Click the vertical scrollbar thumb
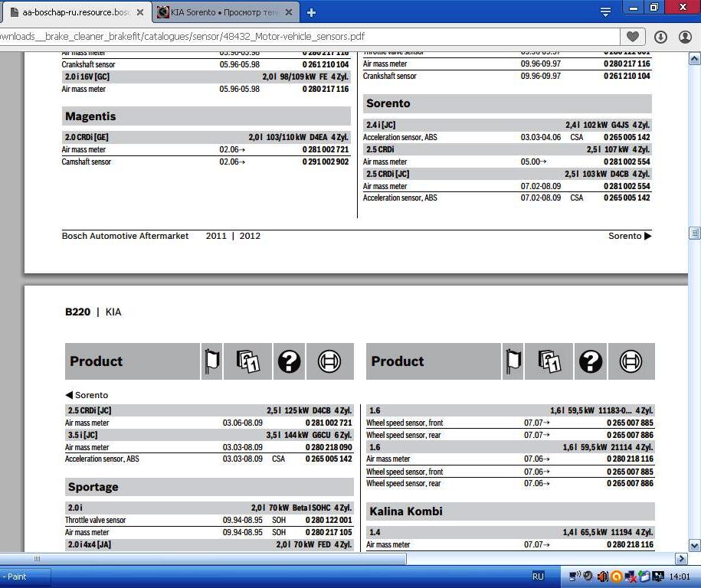The width and height of the screenshot is (701, 588). coord(695,233)
